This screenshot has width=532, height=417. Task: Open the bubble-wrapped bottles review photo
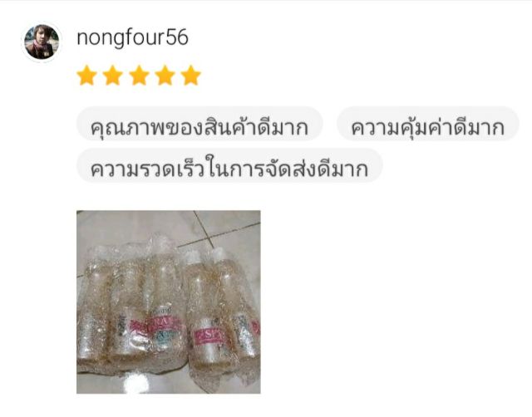tap(169, 302)
